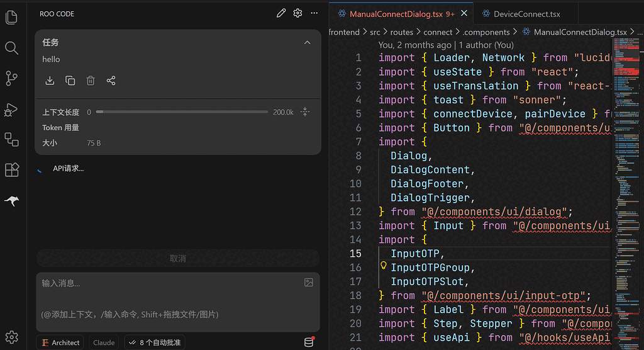Click the '200.0k' context limit value

coord(283,112)
